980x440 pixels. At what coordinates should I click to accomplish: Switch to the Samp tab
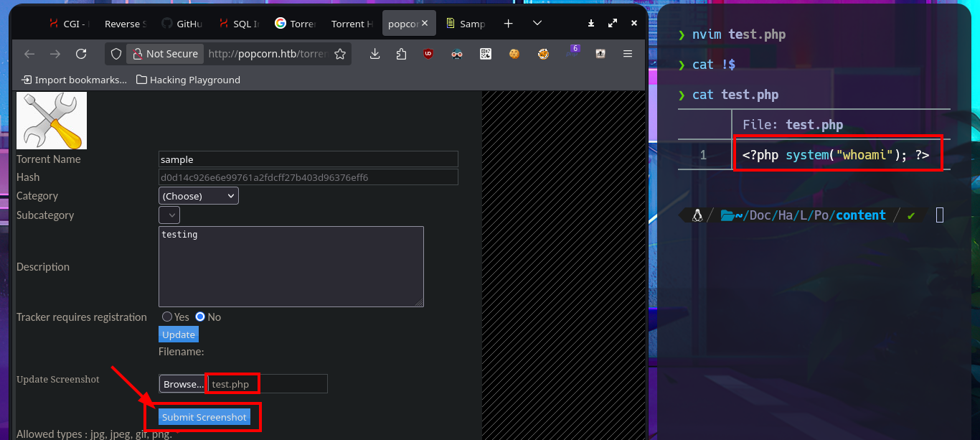click(x=466, y=24)
